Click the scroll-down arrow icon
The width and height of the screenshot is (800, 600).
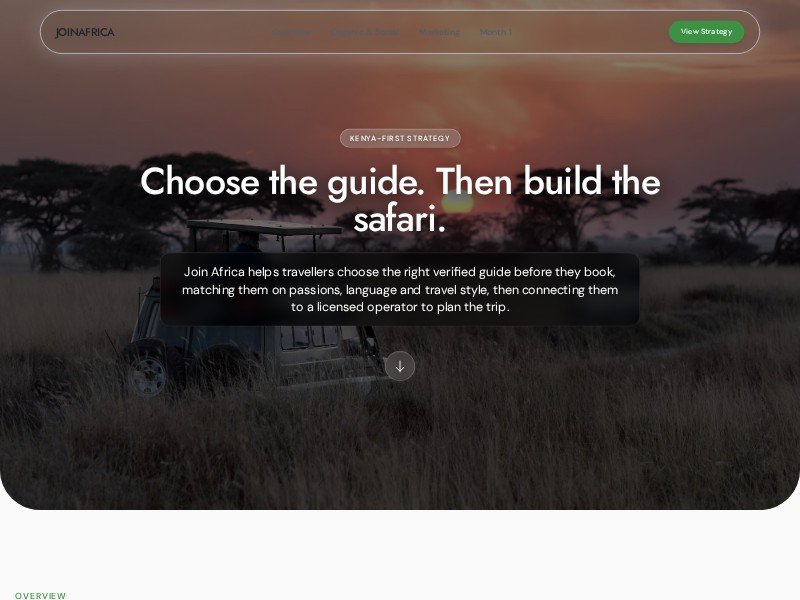coord(399,366)
